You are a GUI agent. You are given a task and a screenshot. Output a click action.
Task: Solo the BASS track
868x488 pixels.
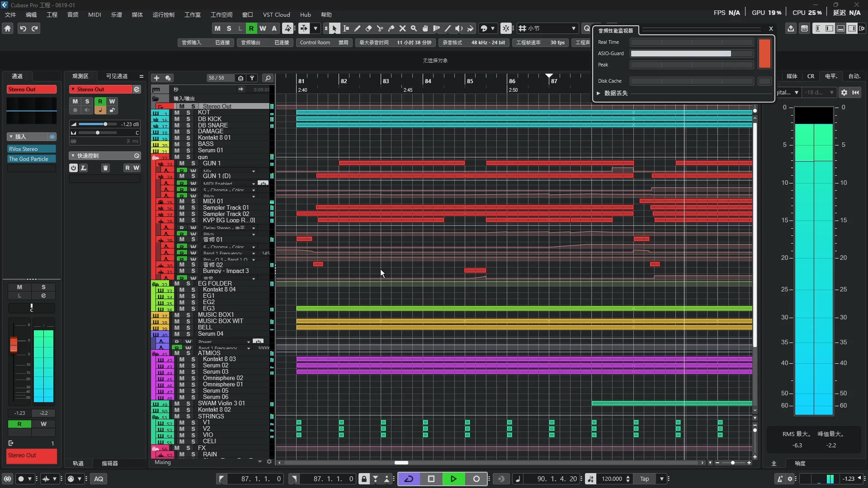[x=188, y=144]
